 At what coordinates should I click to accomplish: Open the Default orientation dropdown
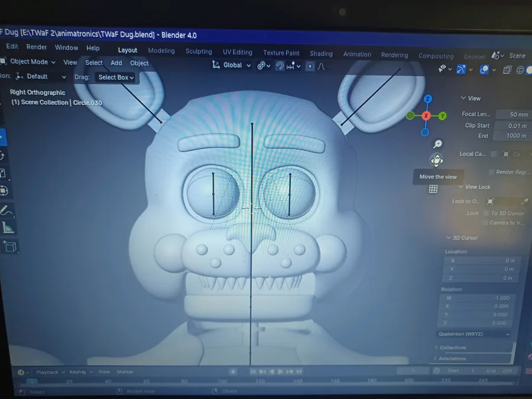pos(41,77)
